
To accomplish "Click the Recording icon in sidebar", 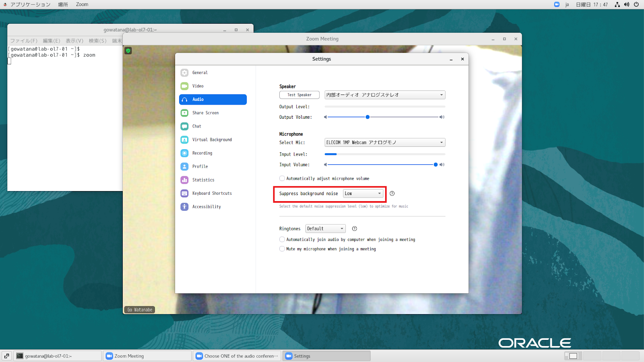I will (x=184, y=153).
